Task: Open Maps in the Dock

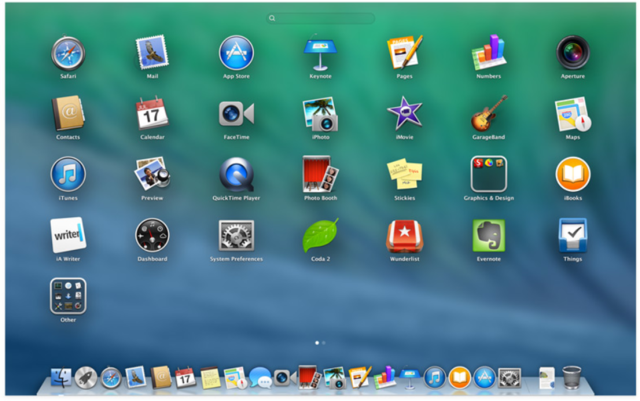Action: (x=236, y=378)
